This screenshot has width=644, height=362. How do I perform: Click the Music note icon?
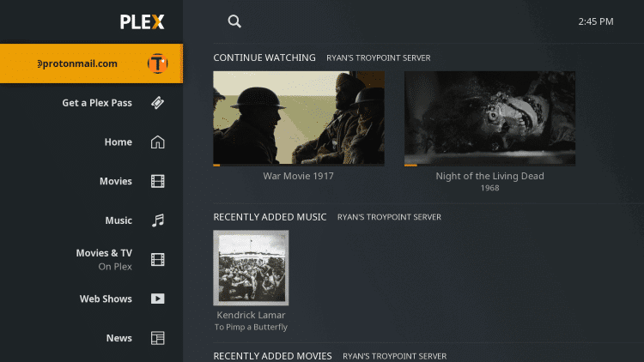tap(158, 220)
